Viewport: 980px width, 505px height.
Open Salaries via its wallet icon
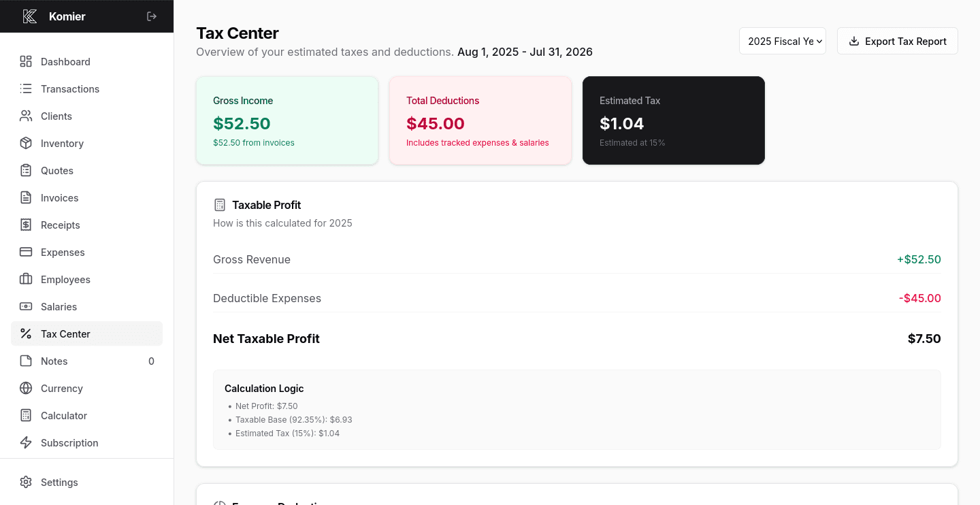click(x=26, y=306)
